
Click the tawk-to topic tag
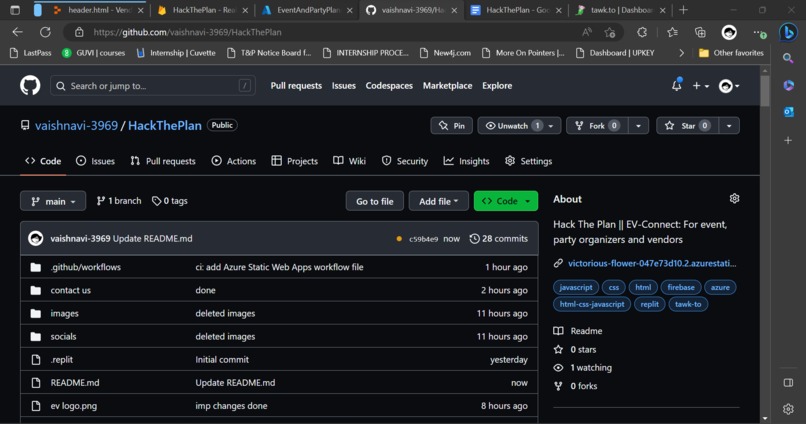point(688,304)
